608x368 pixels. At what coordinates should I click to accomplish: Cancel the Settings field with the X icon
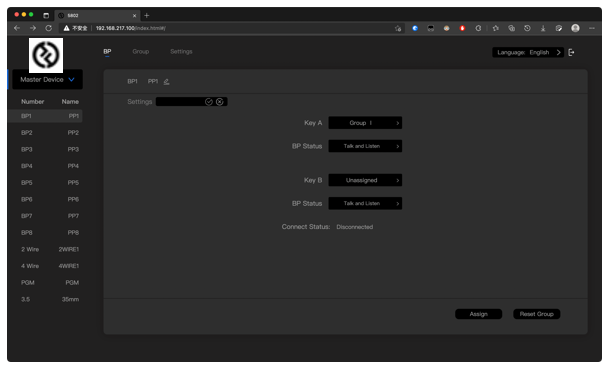(x=219, y=102)
